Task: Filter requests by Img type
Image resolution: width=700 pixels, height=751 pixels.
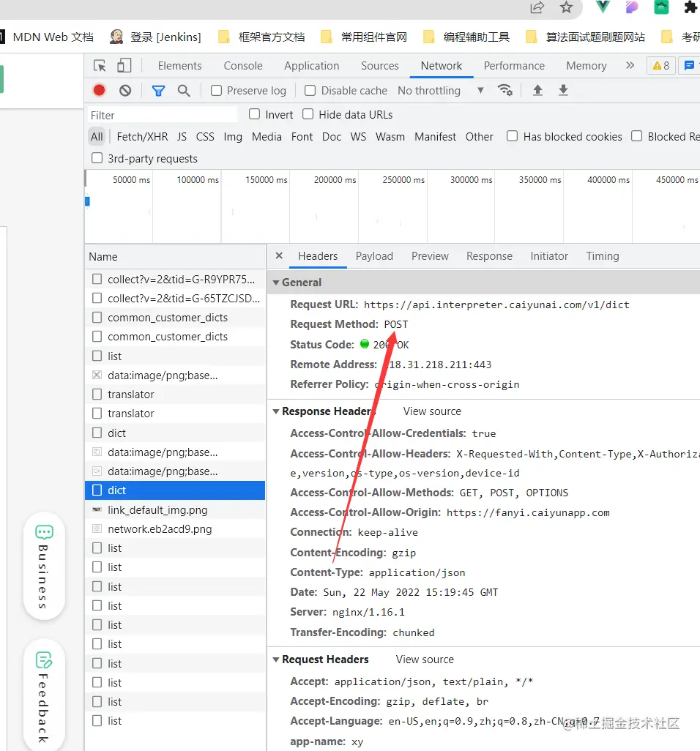Action: click(233, 137)
